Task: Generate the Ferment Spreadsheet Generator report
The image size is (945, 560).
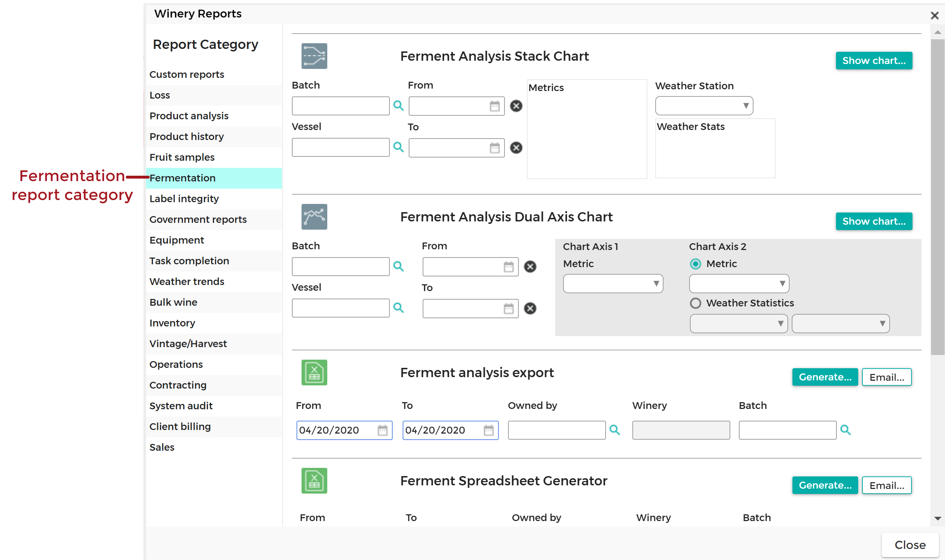Action: (825, 485)
